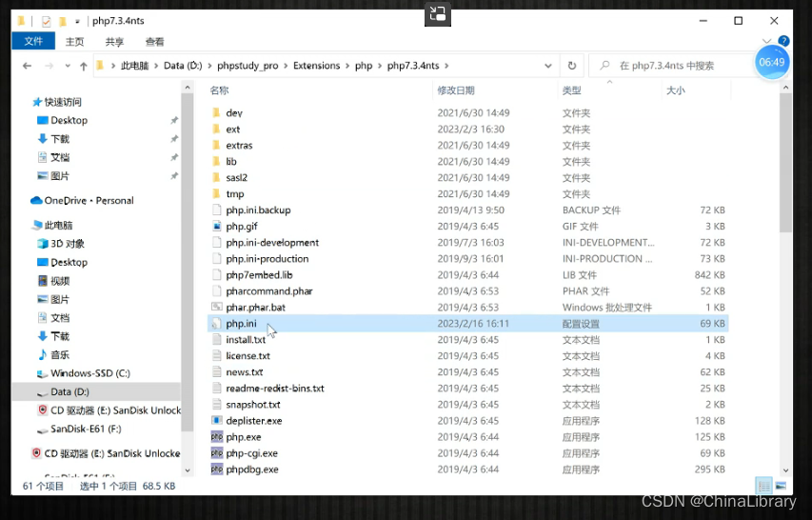Select Data (D:) drive in sidebar
Image resolution: width=812 pixels, height=520 pixels.
tap(69, 392)
